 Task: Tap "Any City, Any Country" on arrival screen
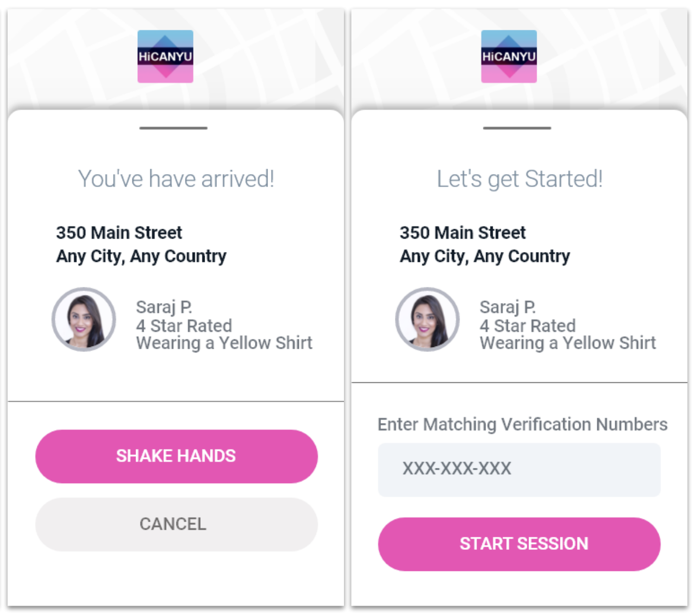[141, 256]
